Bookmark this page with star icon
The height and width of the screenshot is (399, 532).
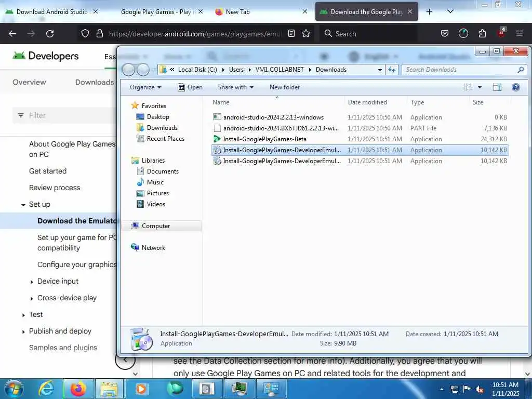coord(306,34)
